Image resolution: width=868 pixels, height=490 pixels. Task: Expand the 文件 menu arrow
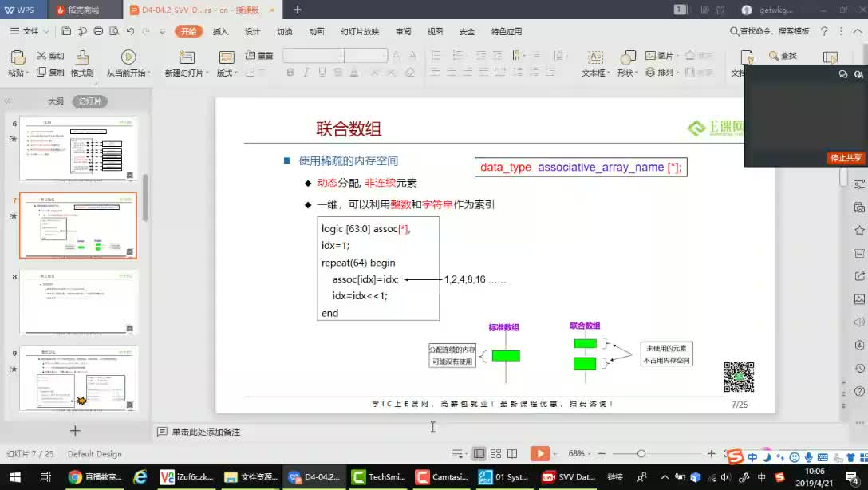tap(46, 32)
